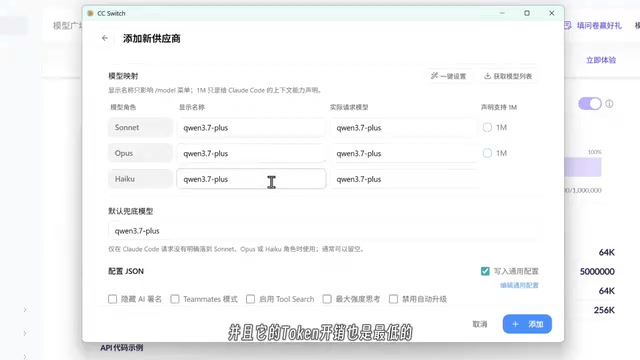
Task: Edit the Haiku actual request model field
Action: pyautogui.click(x=403, y=179)
